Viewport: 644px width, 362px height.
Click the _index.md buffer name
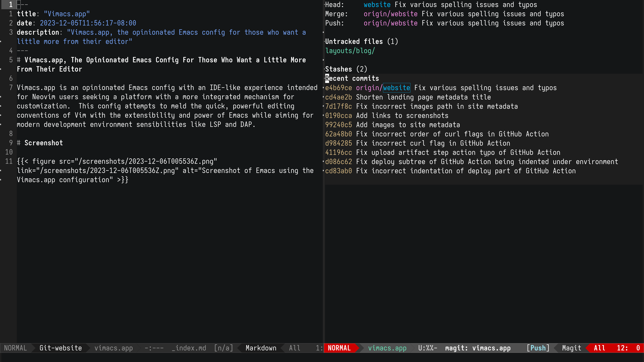[189, 348]
